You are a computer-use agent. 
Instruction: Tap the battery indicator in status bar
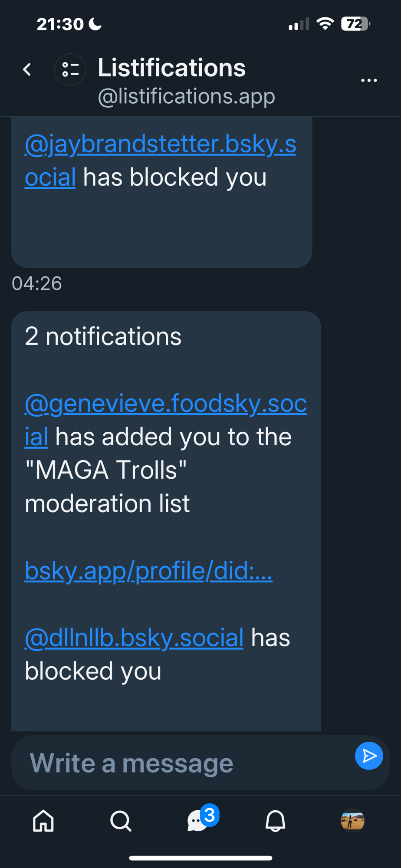(355, 24)
